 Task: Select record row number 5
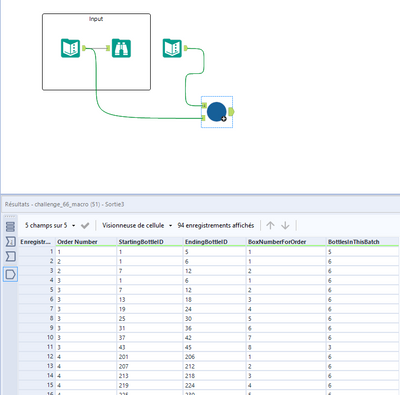37,290
